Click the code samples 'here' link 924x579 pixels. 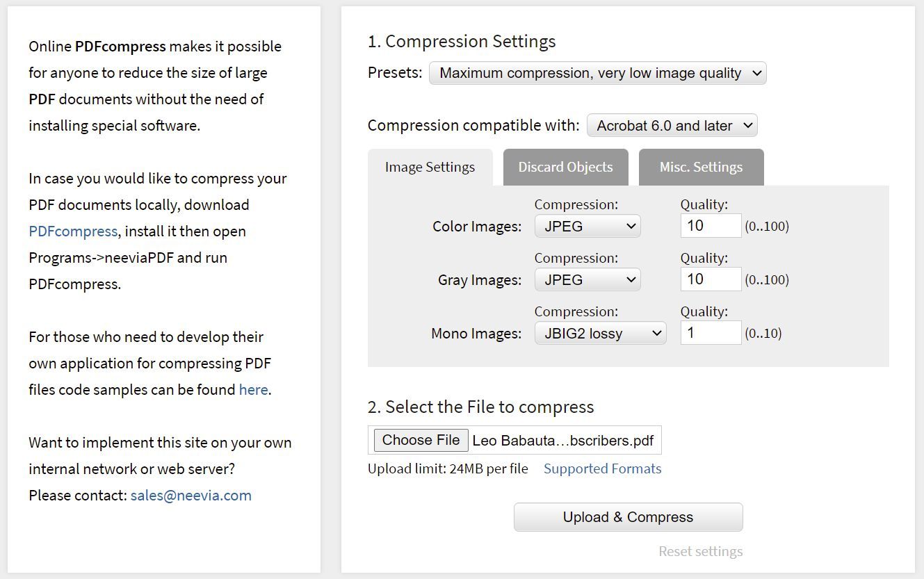(253, 390)
